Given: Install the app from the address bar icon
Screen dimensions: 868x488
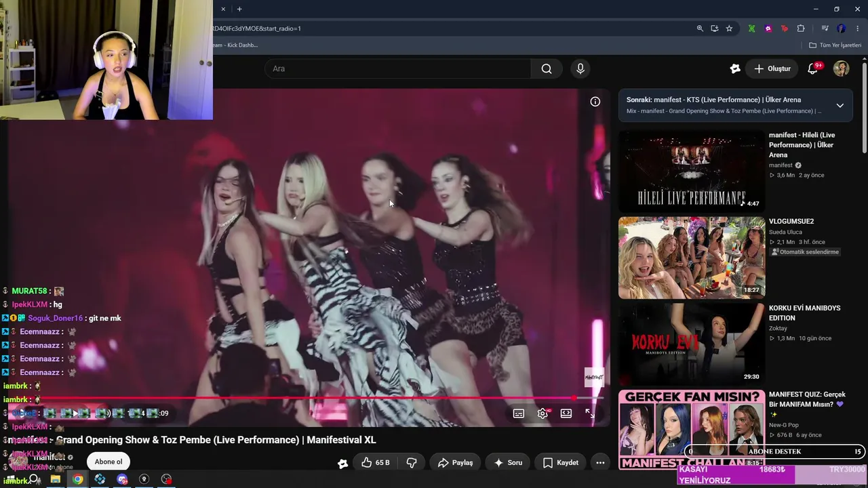Looking at the screenshot, I should [715, 28].
